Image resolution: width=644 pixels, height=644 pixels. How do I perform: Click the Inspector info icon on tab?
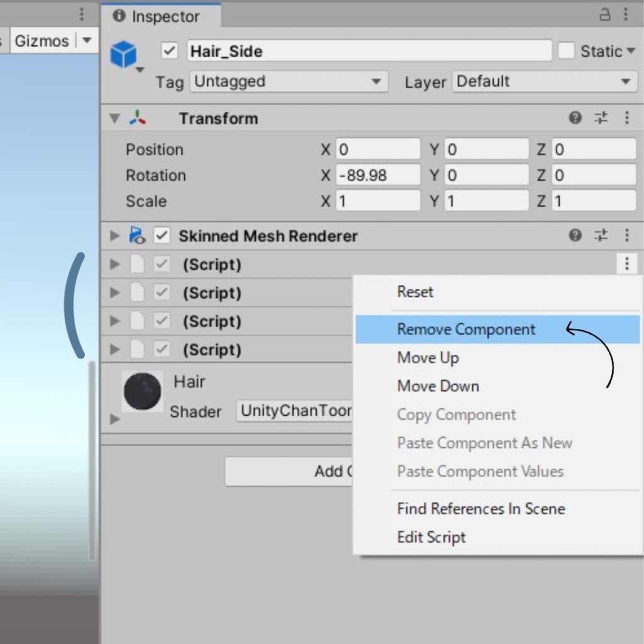point(119,16)
